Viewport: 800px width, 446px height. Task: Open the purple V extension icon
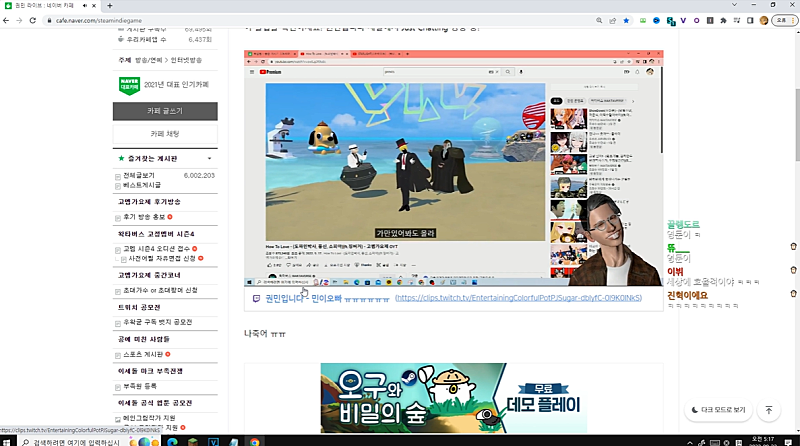pyautogui.click(x=683, y=20)
